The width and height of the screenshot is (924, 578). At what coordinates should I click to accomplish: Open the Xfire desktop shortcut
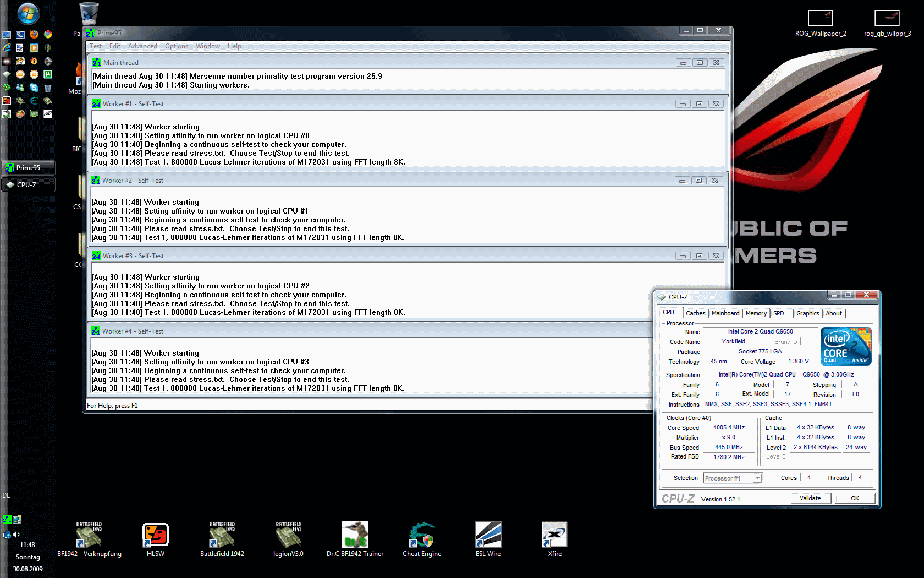coord(555,539)
